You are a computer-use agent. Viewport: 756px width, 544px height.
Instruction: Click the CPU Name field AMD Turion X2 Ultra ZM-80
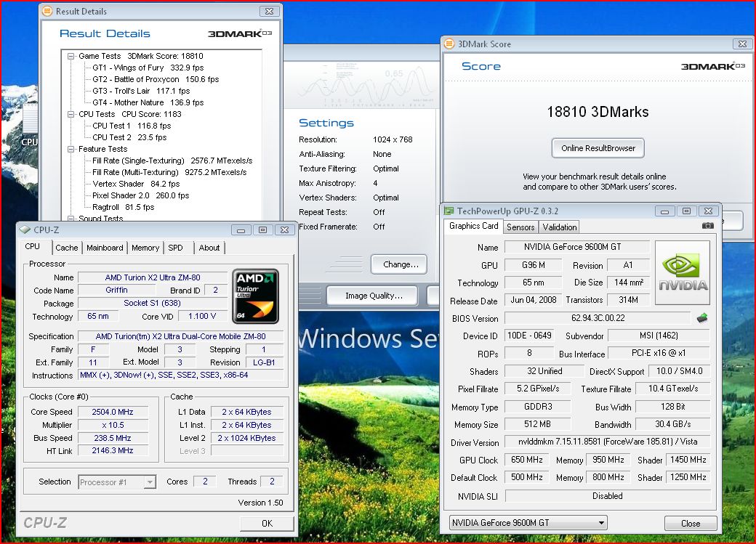click(x=153, y=277)
